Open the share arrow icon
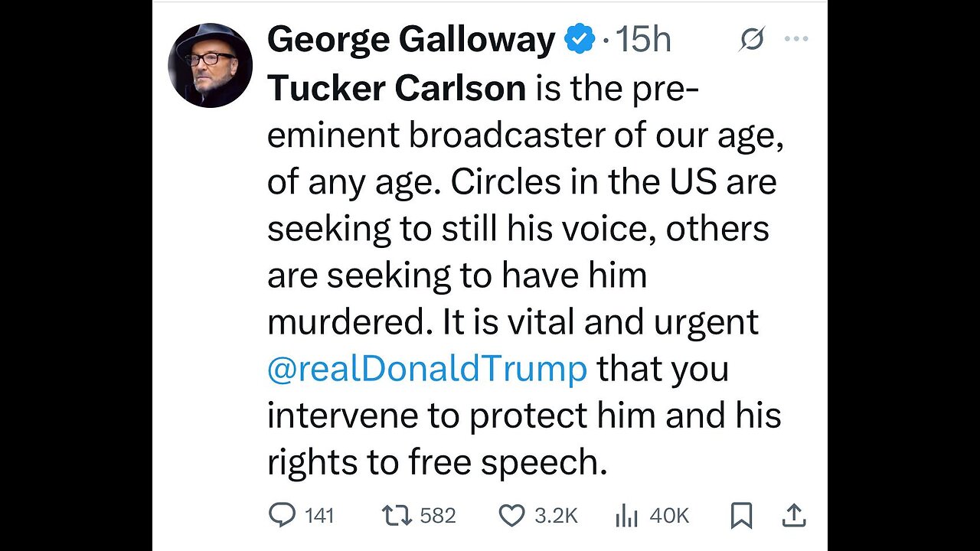 pos(795,515)
